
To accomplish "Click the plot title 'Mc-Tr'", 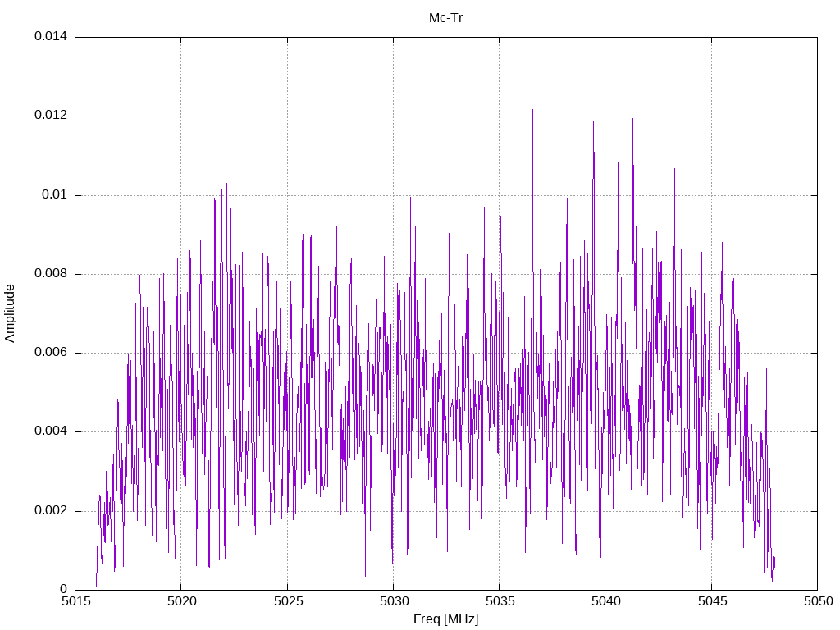I will 445,18.
